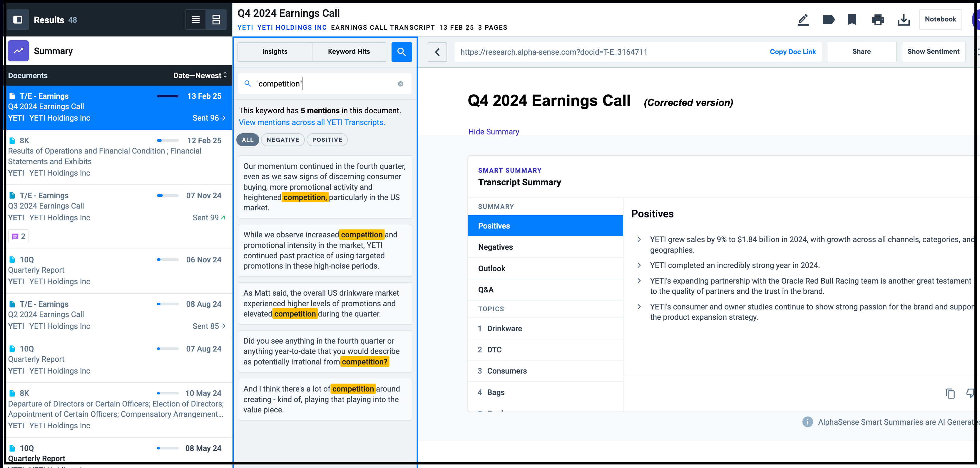This screenshot has height=468, width=980.
Task: Open the Summary trend icon
Action: [x=18, y=51]
